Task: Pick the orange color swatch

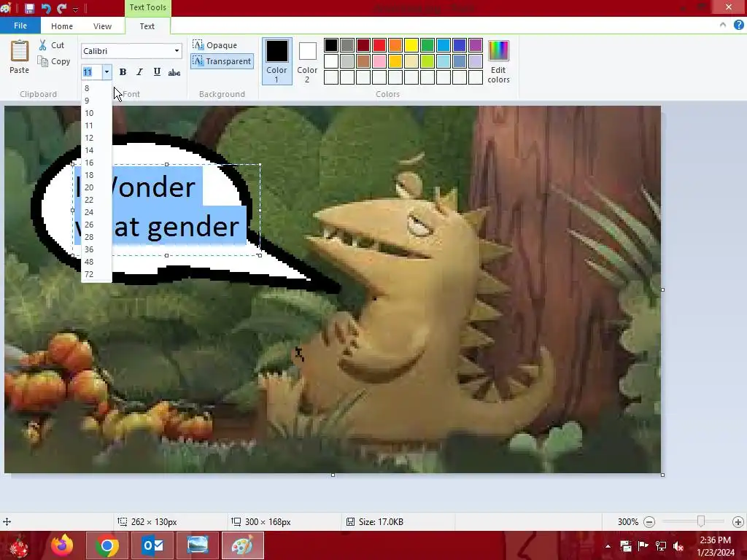Action: [395, 45]
